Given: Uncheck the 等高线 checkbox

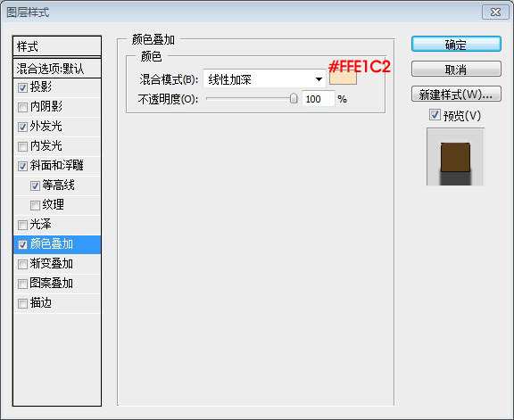Looking at the screenshot, I should coord(35,185).
